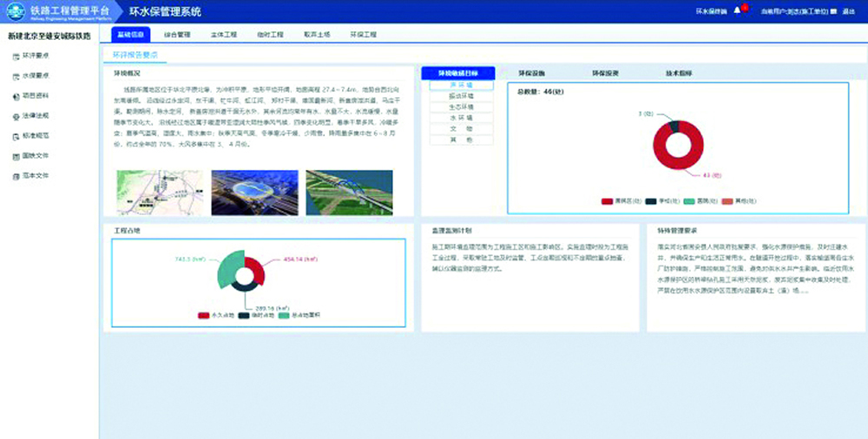The height and width of the screenshot is (439, 868).
Task: Click the 环境概况 panel heading
Action: (x=127, y=73)
